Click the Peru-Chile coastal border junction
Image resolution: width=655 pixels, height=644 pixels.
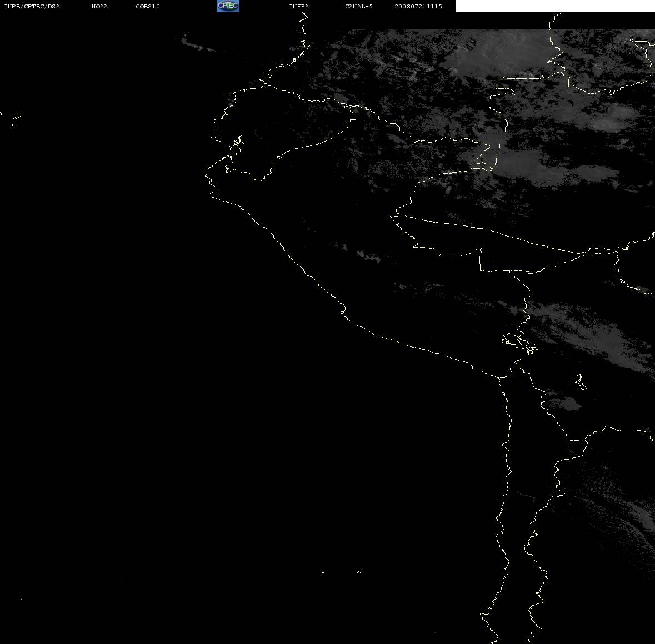499,378
